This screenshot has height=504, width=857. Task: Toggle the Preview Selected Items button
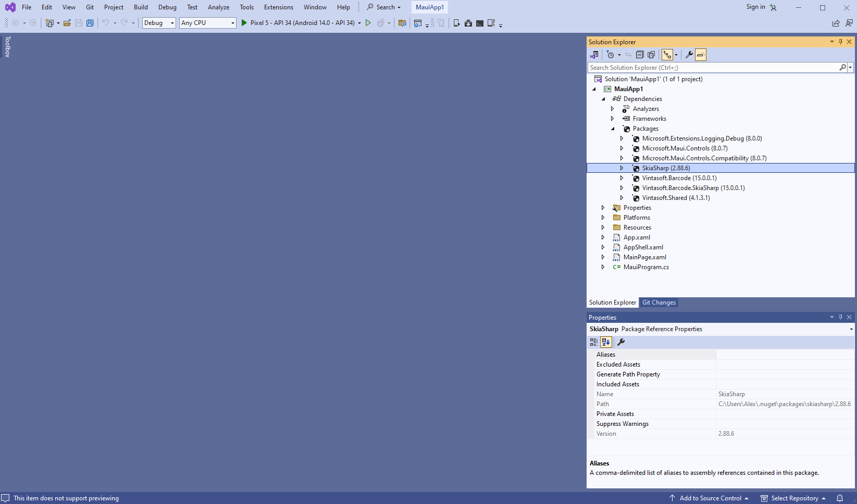(701, 55)
